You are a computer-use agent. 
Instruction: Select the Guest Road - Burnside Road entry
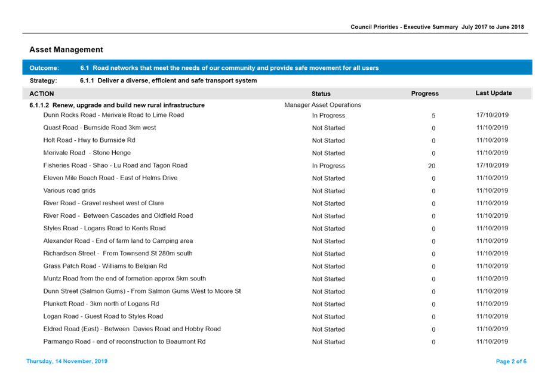[x=100, y=128]
